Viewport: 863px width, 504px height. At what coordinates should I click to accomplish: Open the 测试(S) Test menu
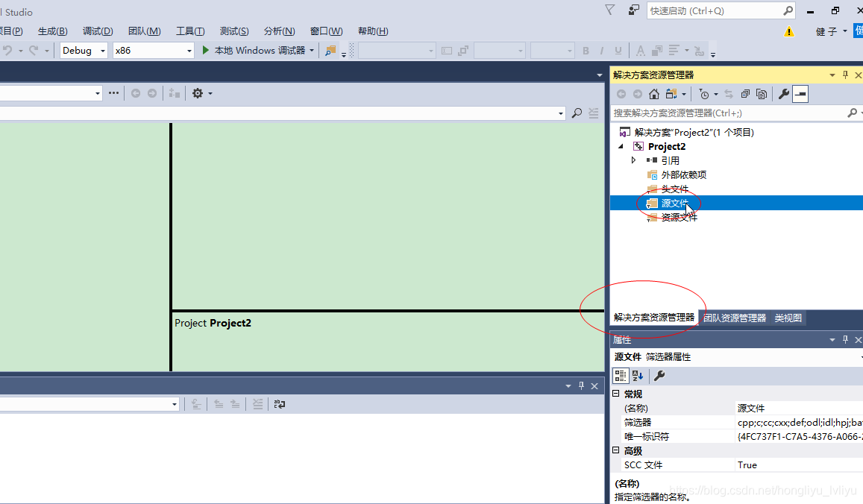click(x=234, y=31)
